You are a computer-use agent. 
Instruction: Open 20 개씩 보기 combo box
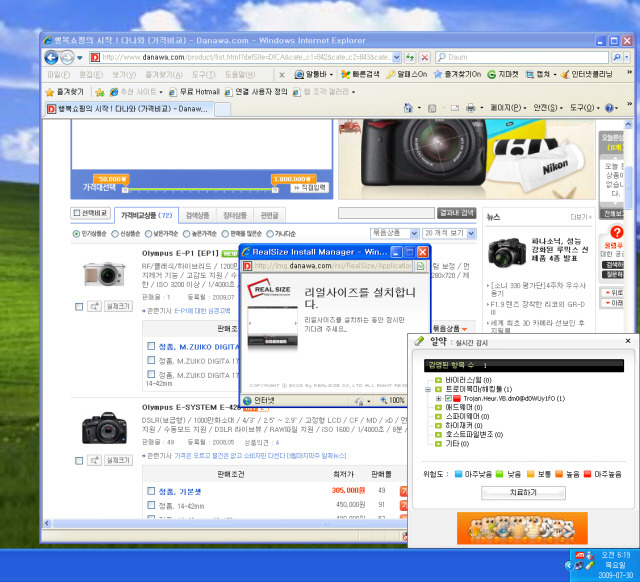449,233
